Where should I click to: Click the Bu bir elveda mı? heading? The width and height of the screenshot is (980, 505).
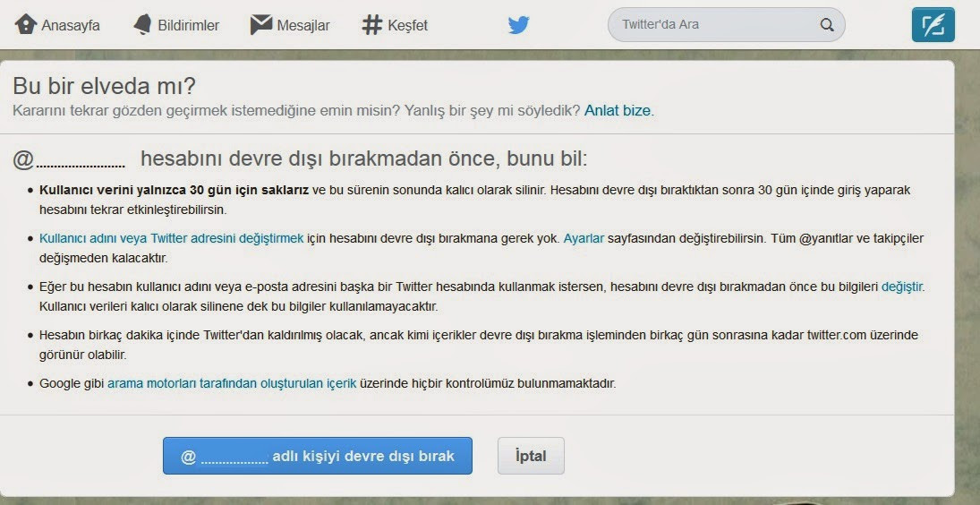(x=105, y=86)
